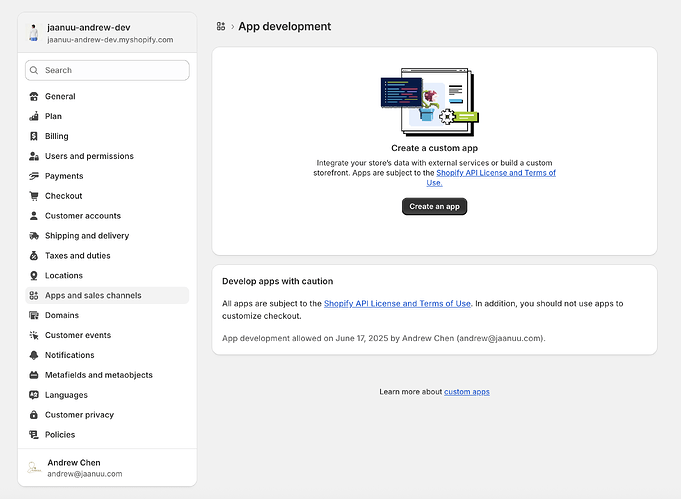This screenshot has height=499, width=681.
Task: Click the Locations pin icon
Action: pos(34,276)
